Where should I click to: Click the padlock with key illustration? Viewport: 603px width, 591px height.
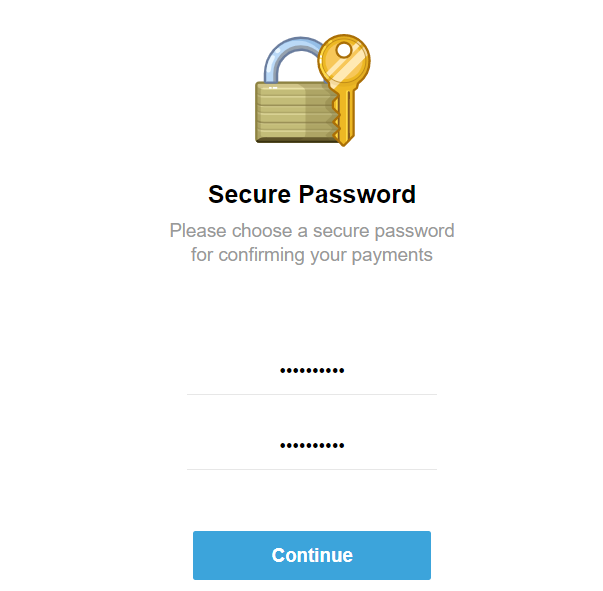pyautogui.click(x=313, y=90)
